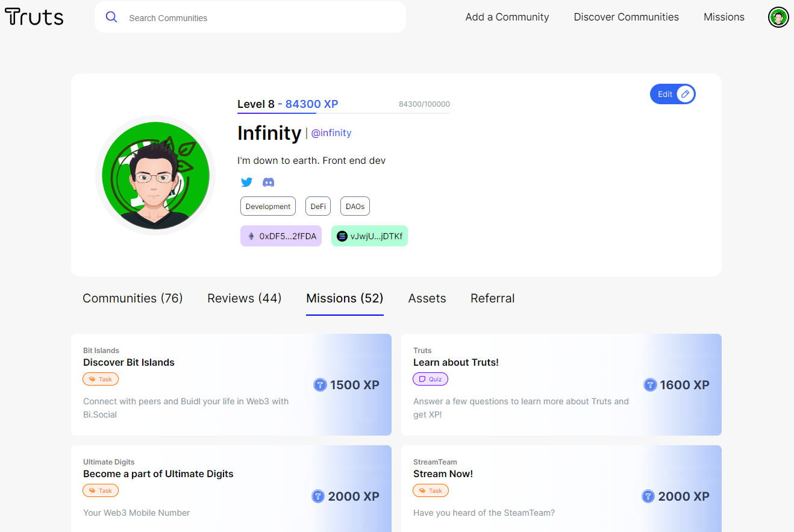Click the Truts logo
The height and width of the screenshot is (532, 794).
click(x=34, y=17)
